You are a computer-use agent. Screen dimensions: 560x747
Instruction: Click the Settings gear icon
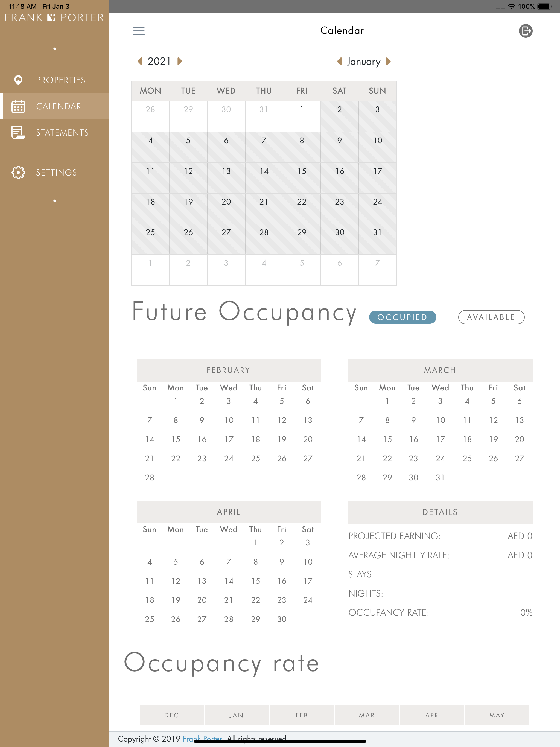click(18, 173)
